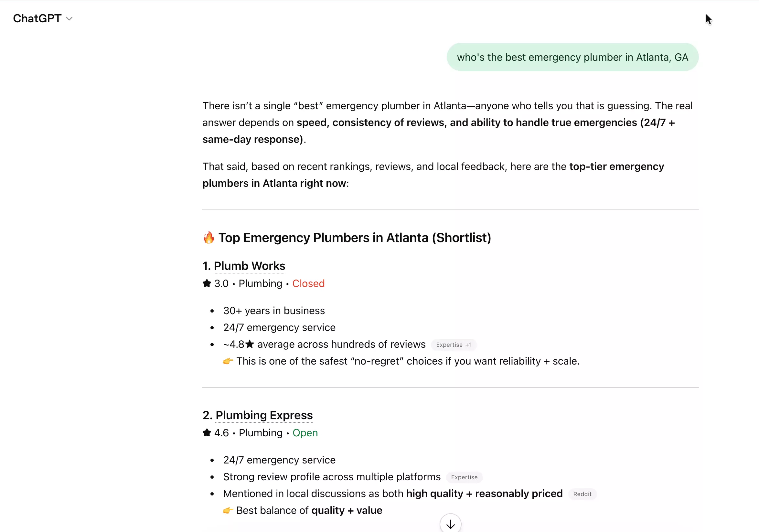Screen dimensions: 759x532
Task: Open the Plumb Works business link
Action: [x=249, y=266]
